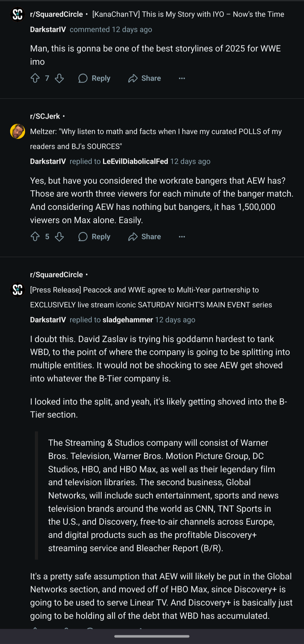Open more options on first comment
Screen dimensions: 304x644
182,78
